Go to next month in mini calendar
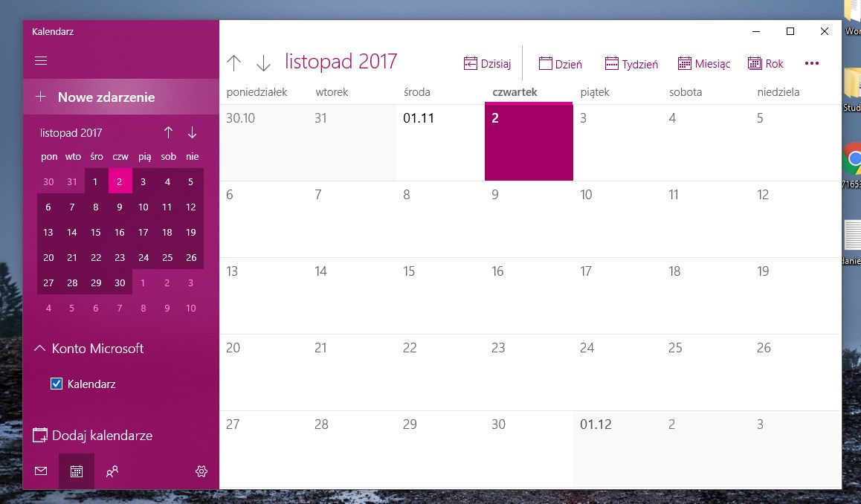Image resolution: width=861 pixels, height=504 pixels. tap(192, 132)
